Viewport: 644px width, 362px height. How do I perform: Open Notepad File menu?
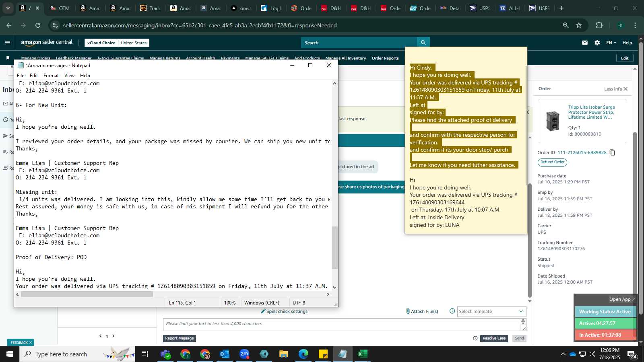(x=21, y=76)
